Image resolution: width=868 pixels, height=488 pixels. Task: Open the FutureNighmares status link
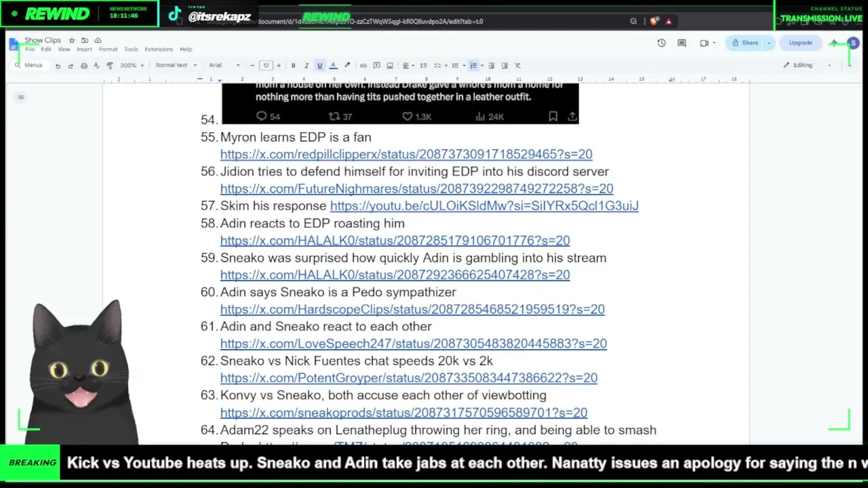pyautogui.click(x=416, y=189)
